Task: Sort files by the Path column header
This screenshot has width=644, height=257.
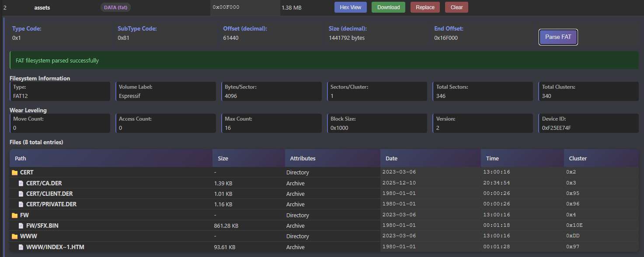Action: tap(21, 158)
